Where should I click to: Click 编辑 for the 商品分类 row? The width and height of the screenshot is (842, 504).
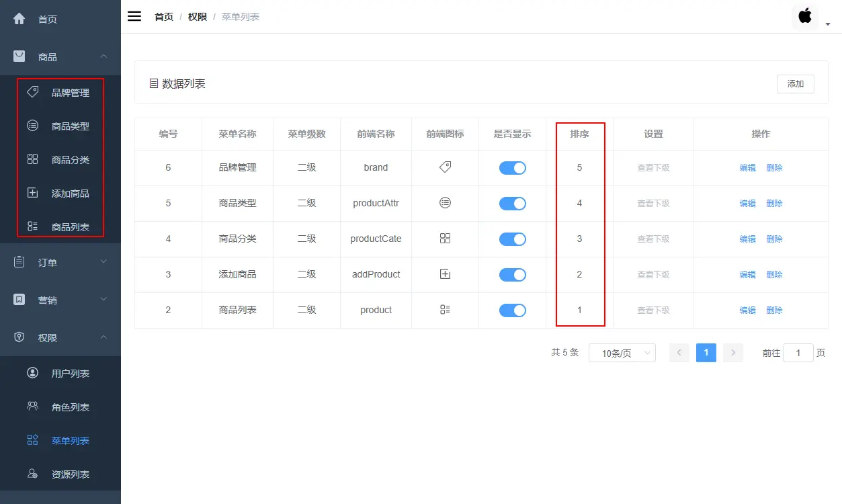pyautogui.click(x=747, y=239)
